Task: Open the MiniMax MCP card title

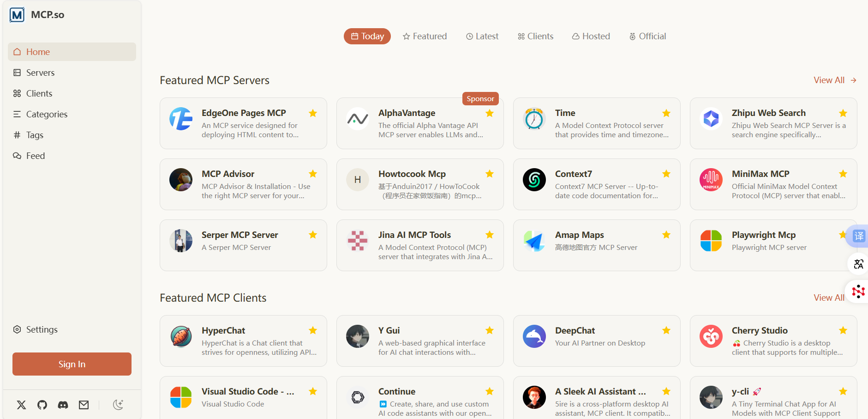Action: [x=760, y=174]
